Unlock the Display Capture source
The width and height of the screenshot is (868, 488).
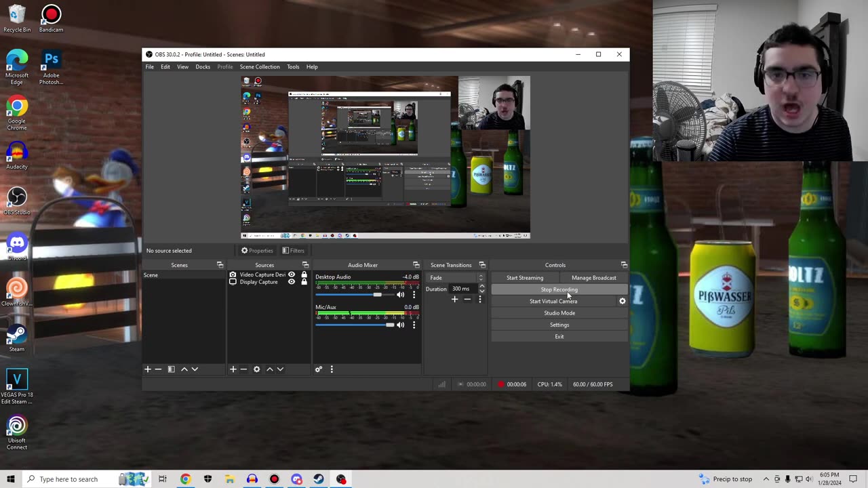coord(304,282)
